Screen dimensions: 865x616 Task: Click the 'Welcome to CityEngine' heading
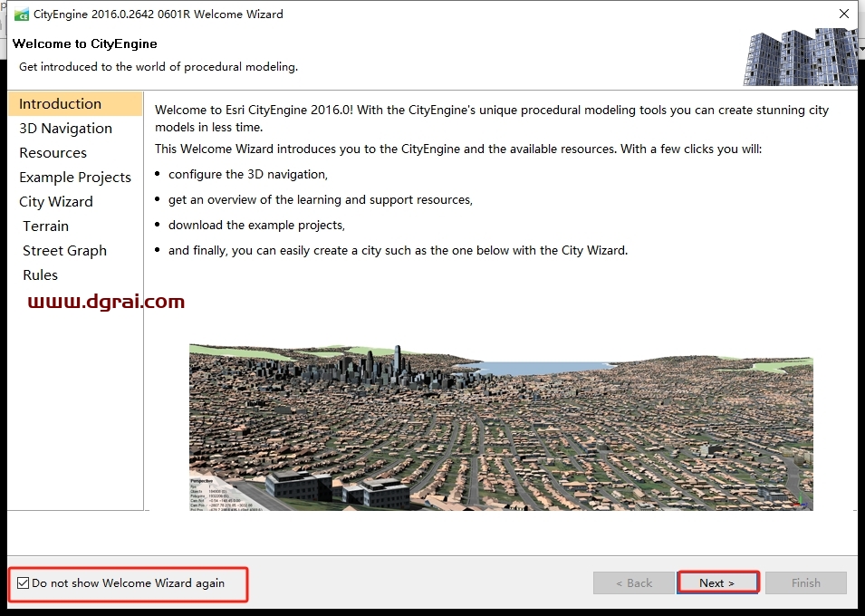click(85, 43)
